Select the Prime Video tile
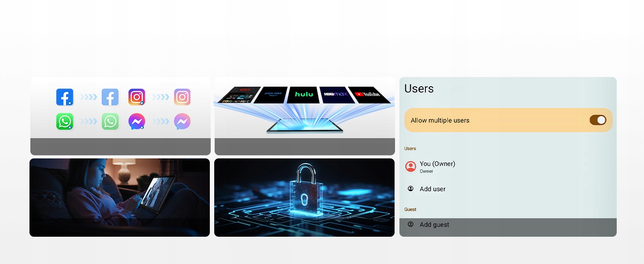 [x=271, y=95]
